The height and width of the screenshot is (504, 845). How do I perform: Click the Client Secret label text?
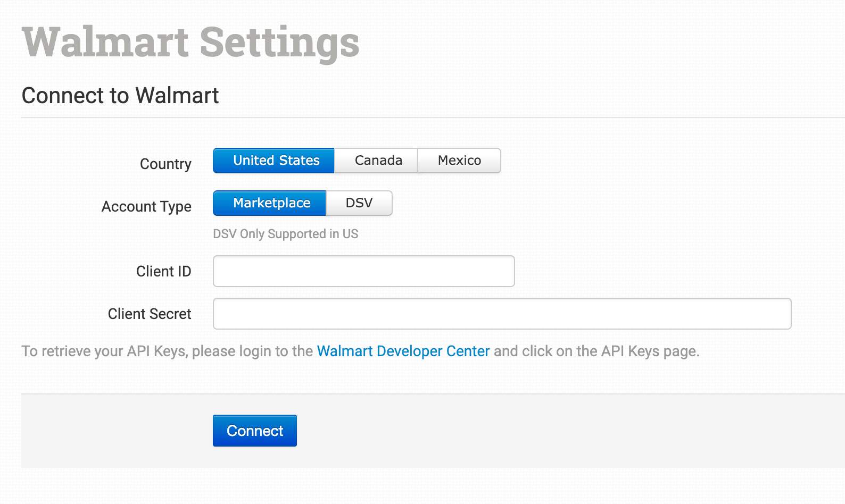click(x=150, y=314)
